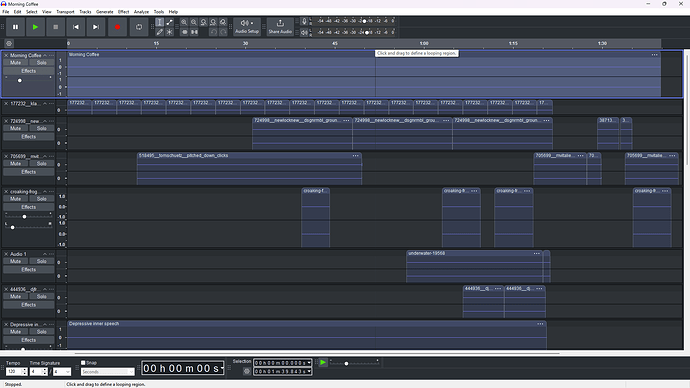
Task: Collapse the Morning Coffee track
Action: click(x=44, y=55)
